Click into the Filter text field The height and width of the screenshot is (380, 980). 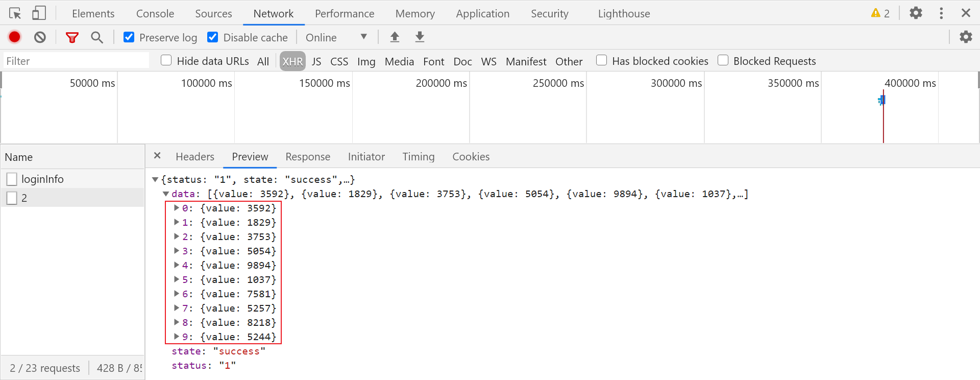tap(77, 61)
